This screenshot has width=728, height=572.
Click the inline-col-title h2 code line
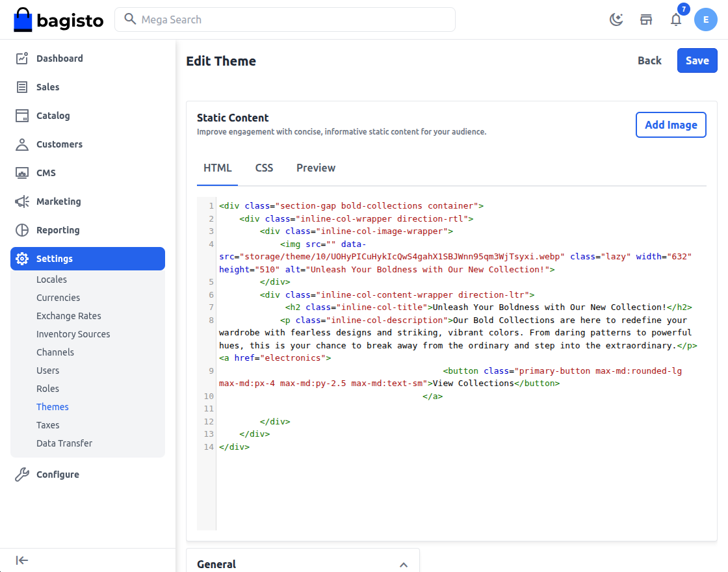(488, 307)
